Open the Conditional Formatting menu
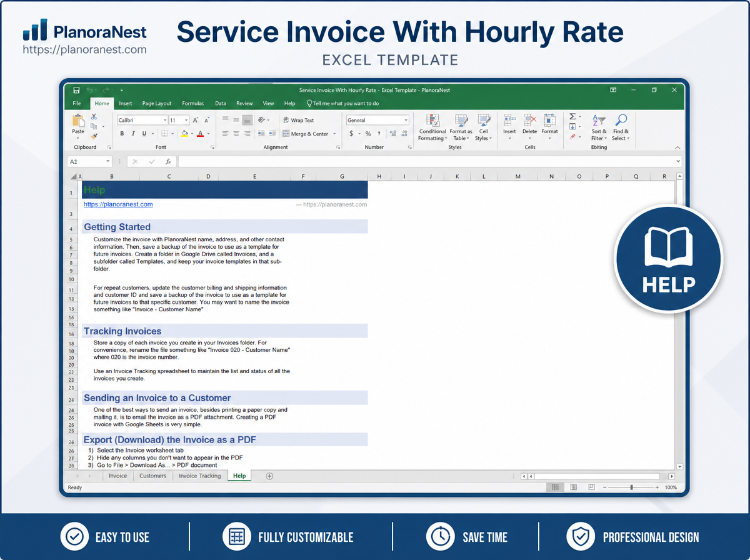Screen dimensions: 750x560 point(432,127)
